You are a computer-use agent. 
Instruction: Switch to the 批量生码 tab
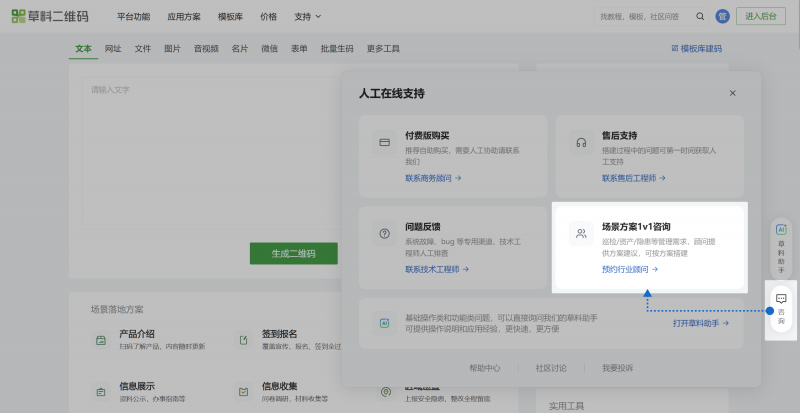tap(337, 48)
